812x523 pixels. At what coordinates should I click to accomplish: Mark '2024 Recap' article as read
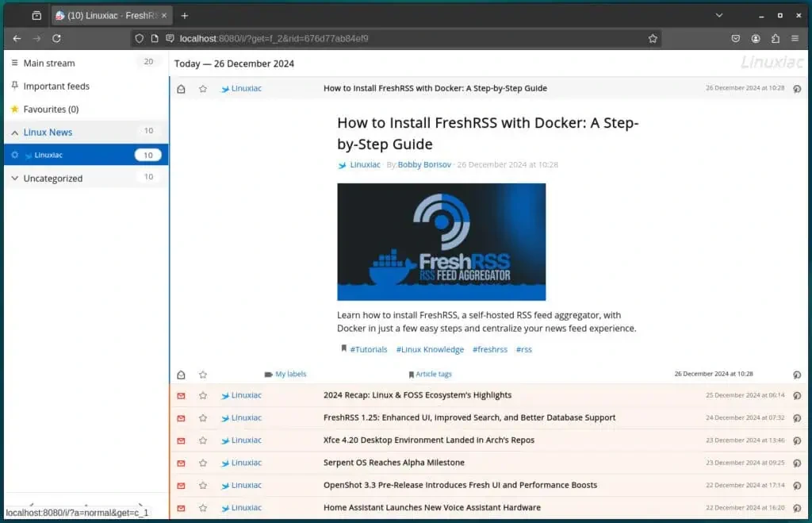point(181,395)
